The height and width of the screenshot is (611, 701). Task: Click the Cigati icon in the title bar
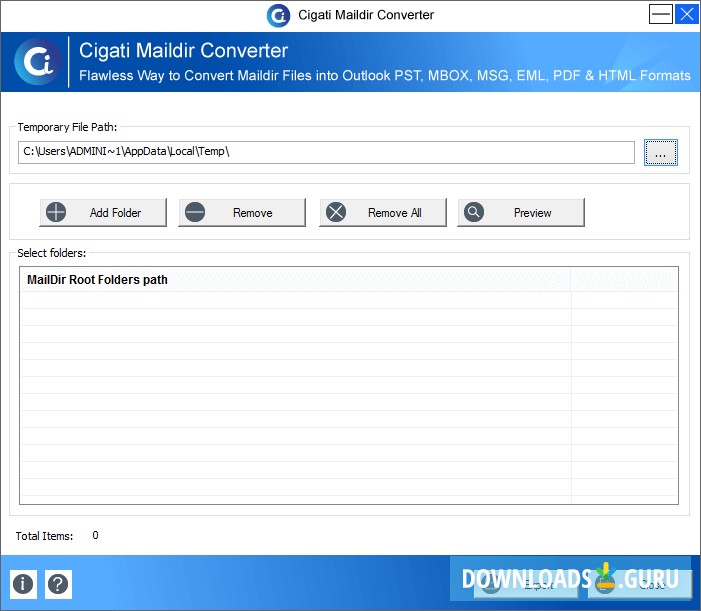tap(278, 15)
